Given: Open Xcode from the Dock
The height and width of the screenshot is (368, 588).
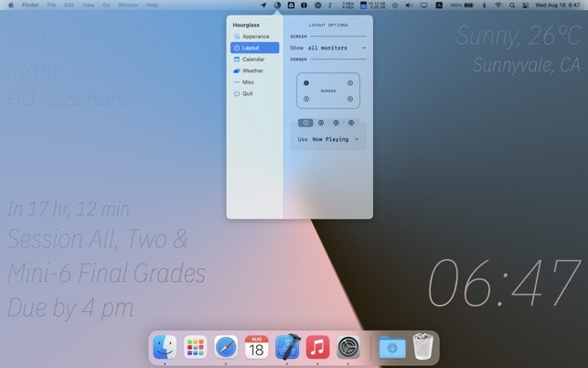Looking at the screenshot, I should pos(287,347).
